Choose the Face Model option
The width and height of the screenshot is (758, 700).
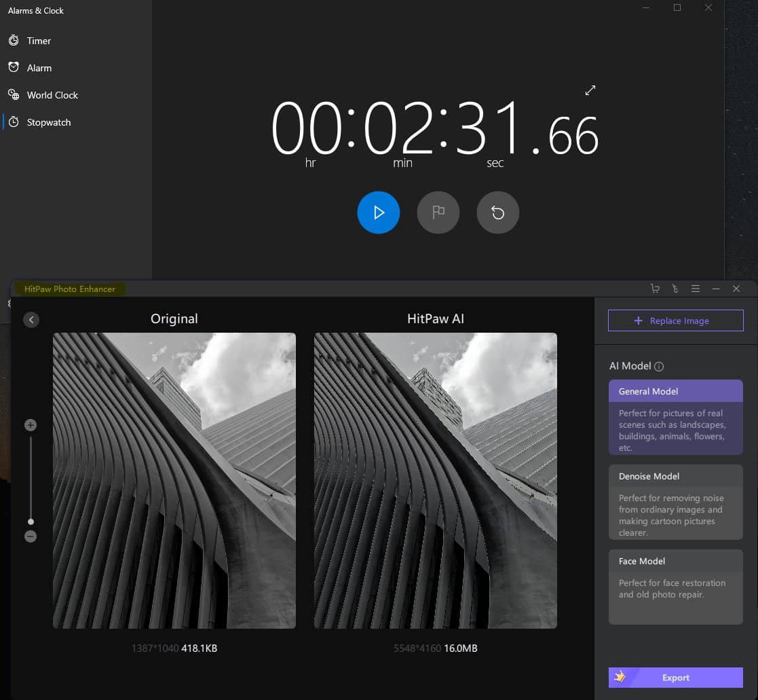coord(675,587)
